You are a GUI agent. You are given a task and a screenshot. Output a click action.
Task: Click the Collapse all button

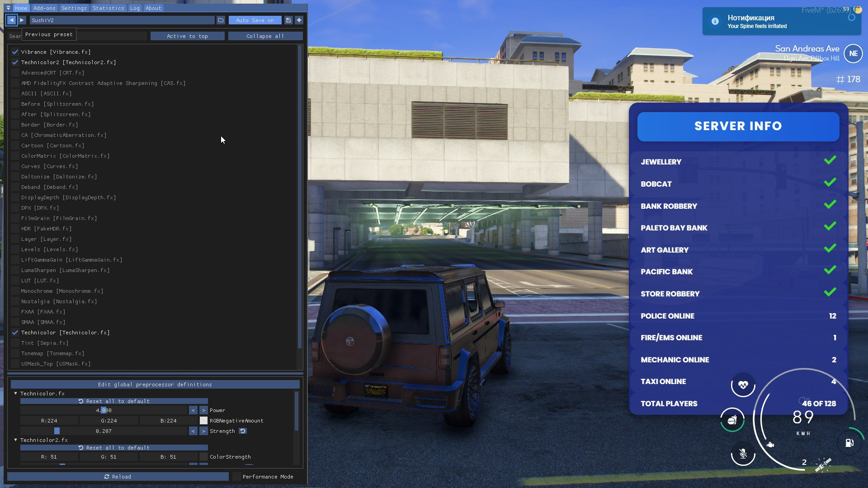coord(265,36)
